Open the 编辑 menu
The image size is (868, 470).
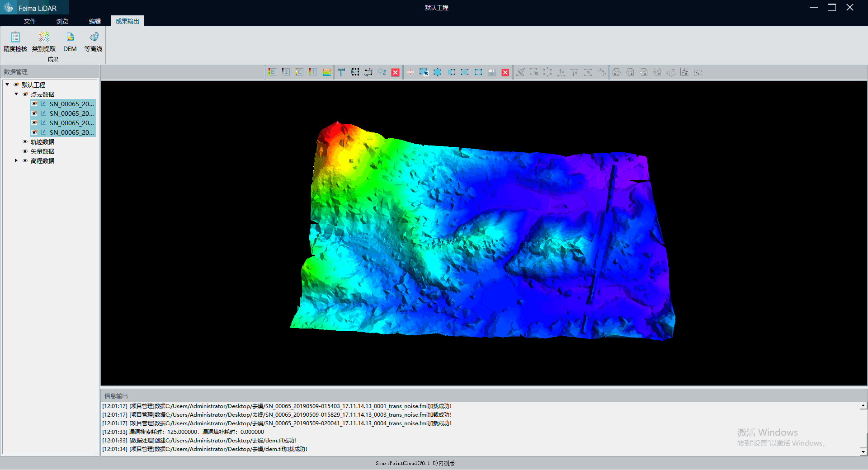[95, 21]
